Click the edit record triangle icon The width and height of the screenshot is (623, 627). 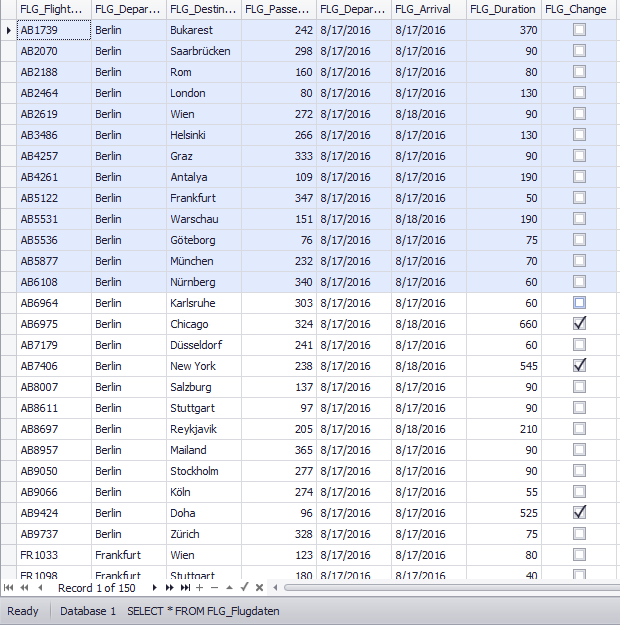(x=229, y=588)
